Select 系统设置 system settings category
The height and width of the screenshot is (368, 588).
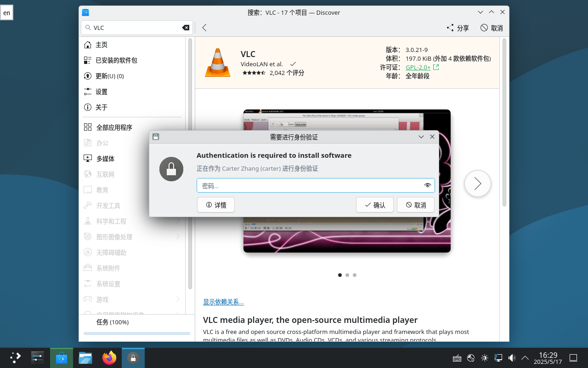point(132,284)
